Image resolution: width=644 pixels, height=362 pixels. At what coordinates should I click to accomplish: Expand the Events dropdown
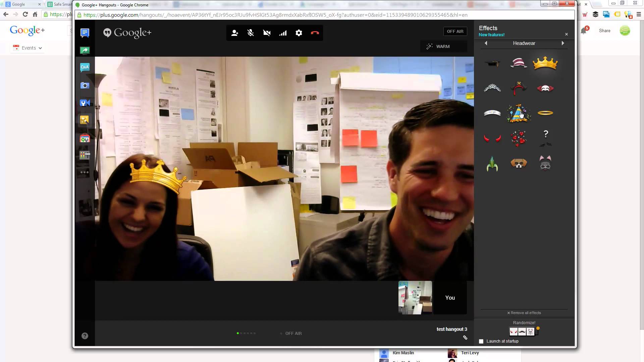pos(28,48)
